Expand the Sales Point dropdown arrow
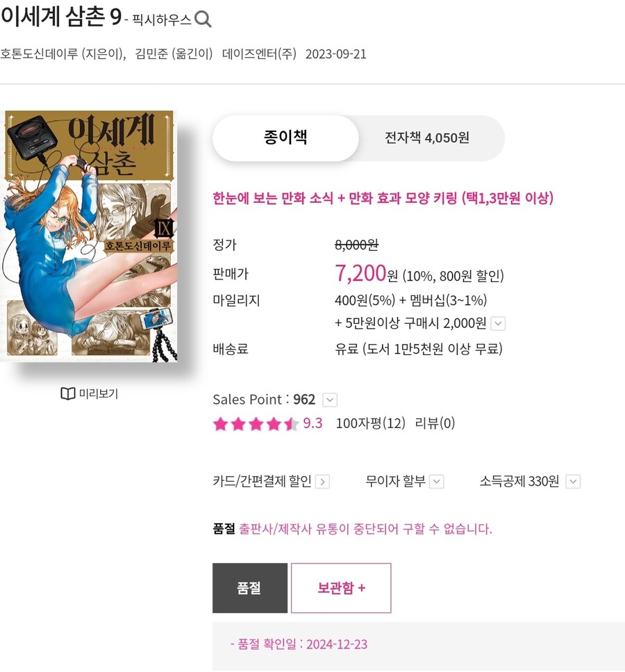This screenshot has width=625, height=672. click(329, 400)
